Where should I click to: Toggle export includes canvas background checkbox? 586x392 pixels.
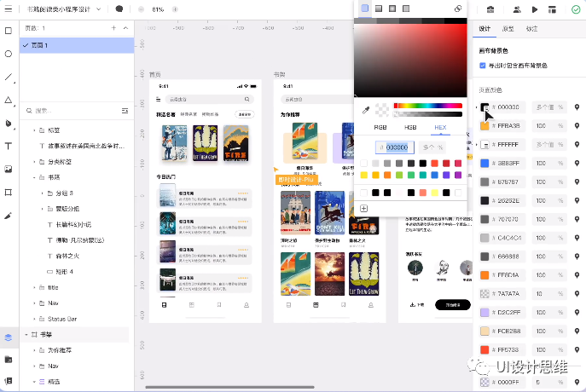coord(483,66)
